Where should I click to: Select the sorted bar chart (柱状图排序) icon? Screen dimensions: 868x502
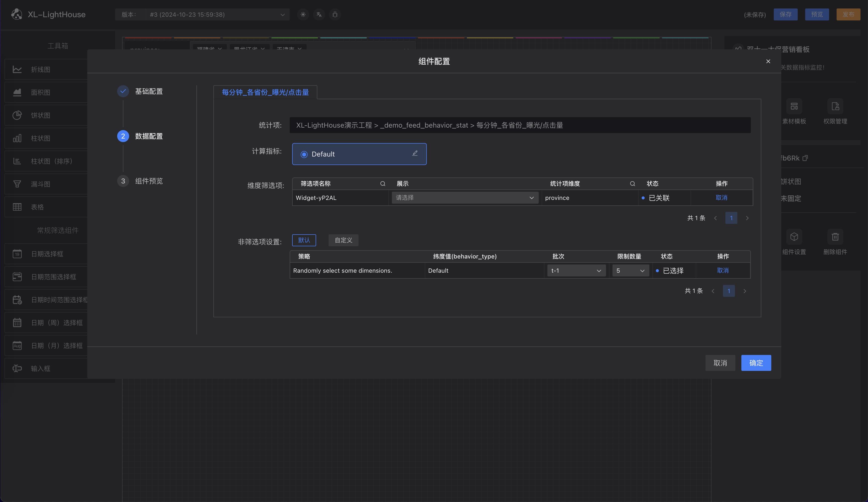pyautogui.click(x=17, y=161)
